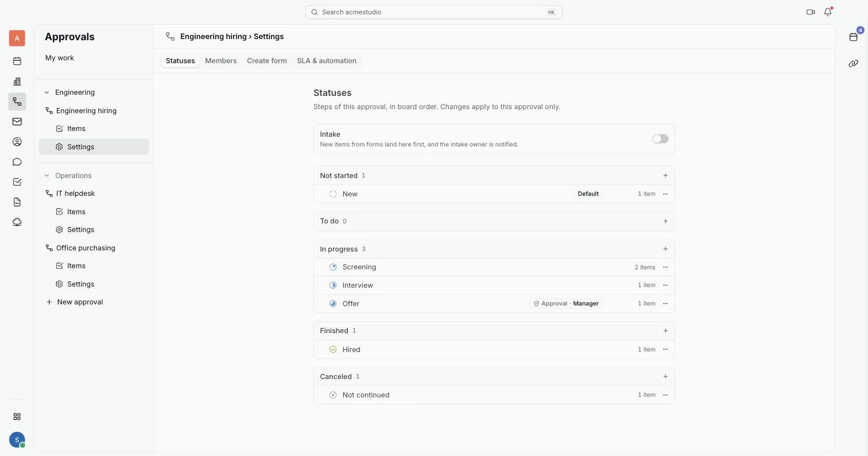The width and height of the screenshot is (868, 456).
Task: Open the apps grid icon in rail
Action: tap(17, 416)
